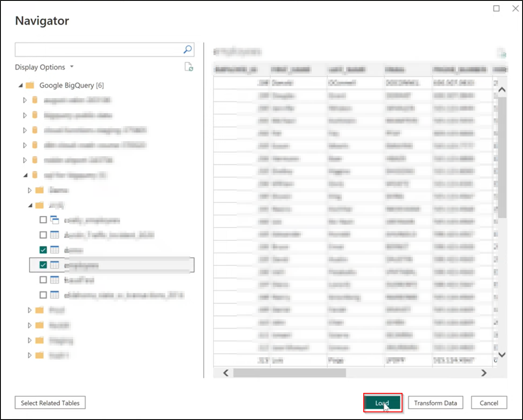Click the search magnifier icon
The height and width of the screenshot is (420, 523).
point(187,50)
